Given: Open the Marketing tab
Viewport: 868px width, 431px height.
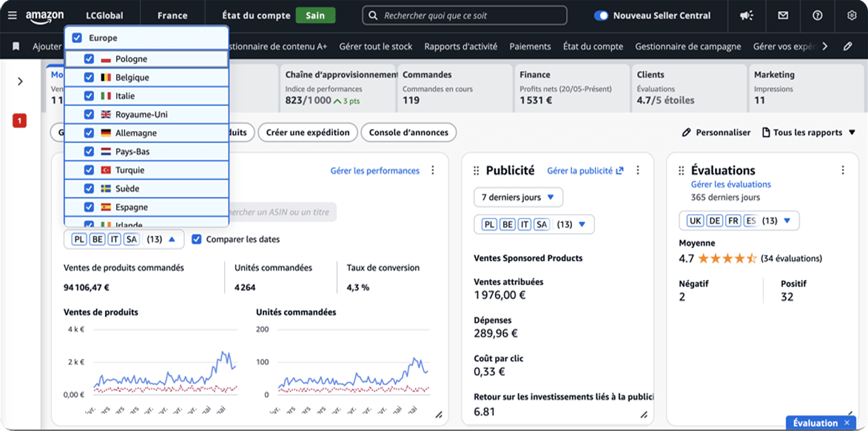Looking at the screenshot, I should click(x=806, y=88).
